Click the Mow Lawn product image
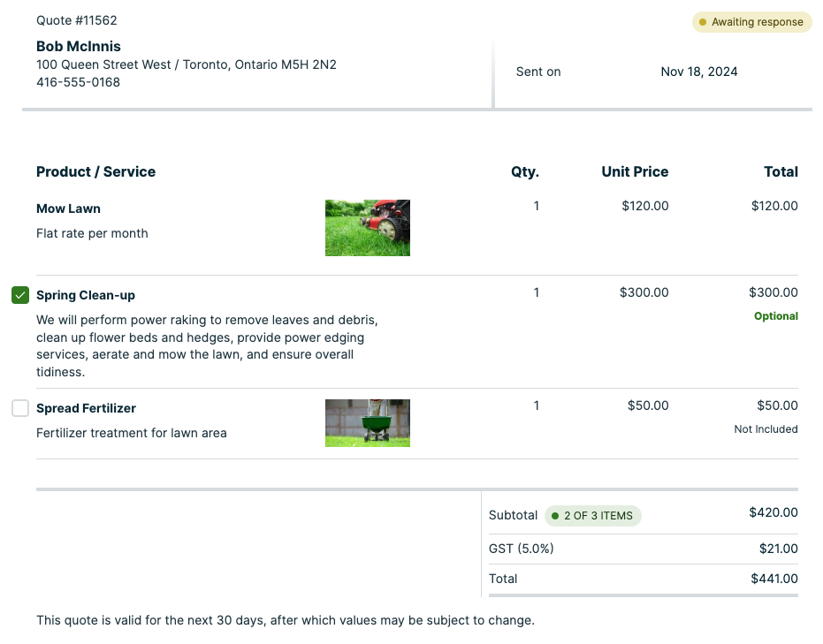 (x=367, y=228)
